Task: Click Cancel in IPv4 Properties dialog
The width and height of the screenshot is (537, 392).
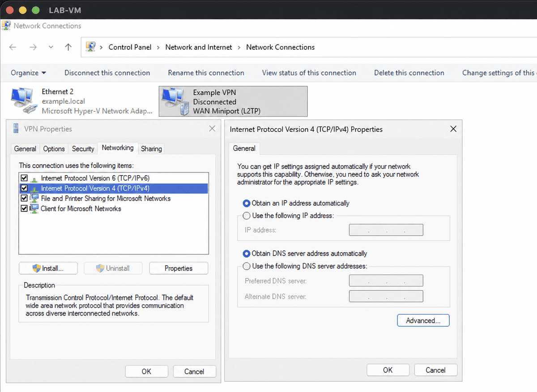Action: pos(435,370)
